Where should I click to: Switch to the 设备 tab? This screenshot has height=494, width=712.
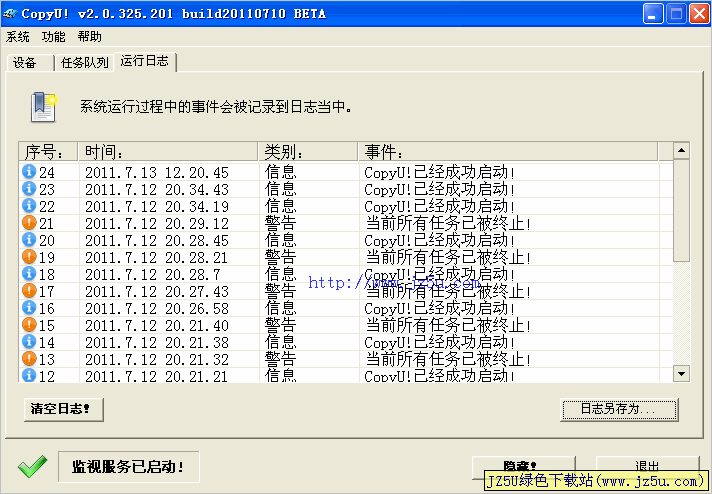pos(30,63)
